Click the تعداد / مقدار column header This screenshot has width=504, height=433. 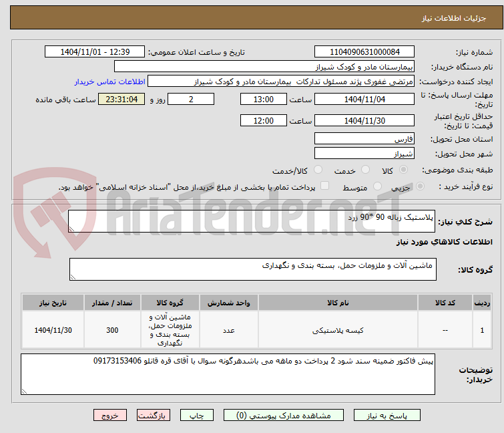click(112, 303)
